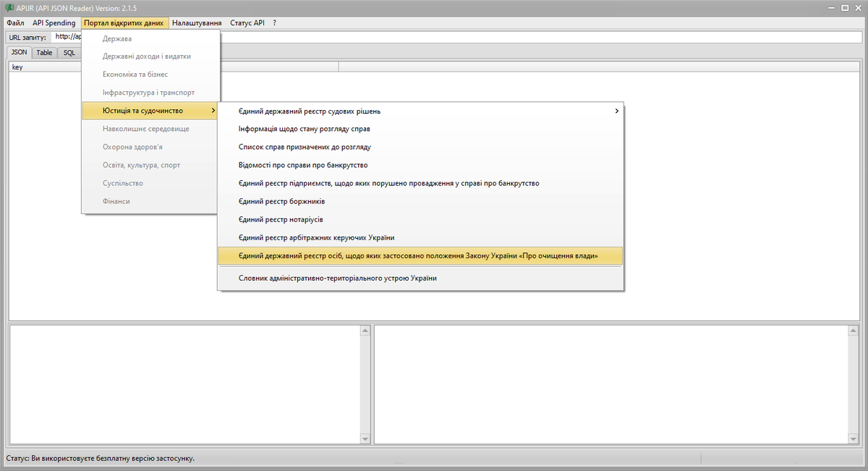
Task: Switch to the JSON tab
Action: [20, 52]
